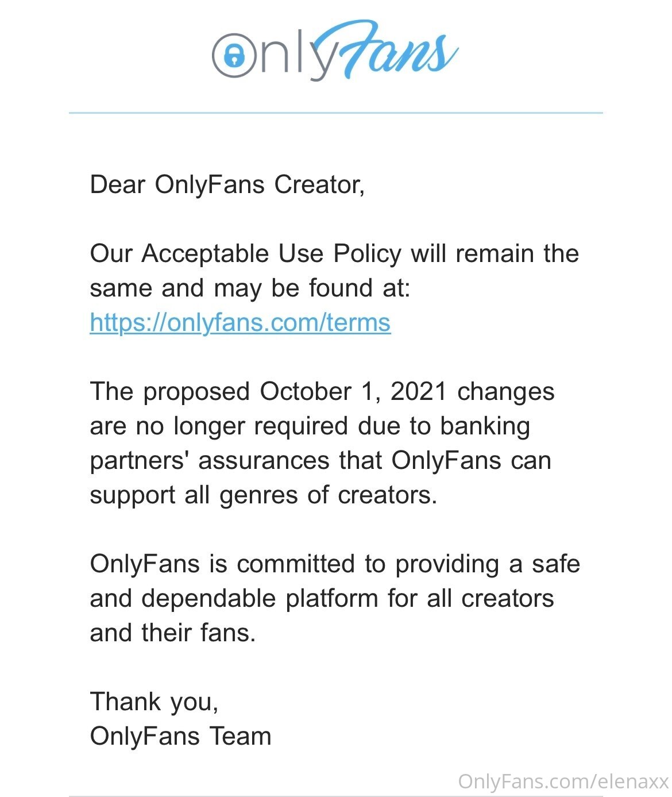Click the "OnlyFans Team" signature
This screenshot has width=672, height=797.
[180, 736]
